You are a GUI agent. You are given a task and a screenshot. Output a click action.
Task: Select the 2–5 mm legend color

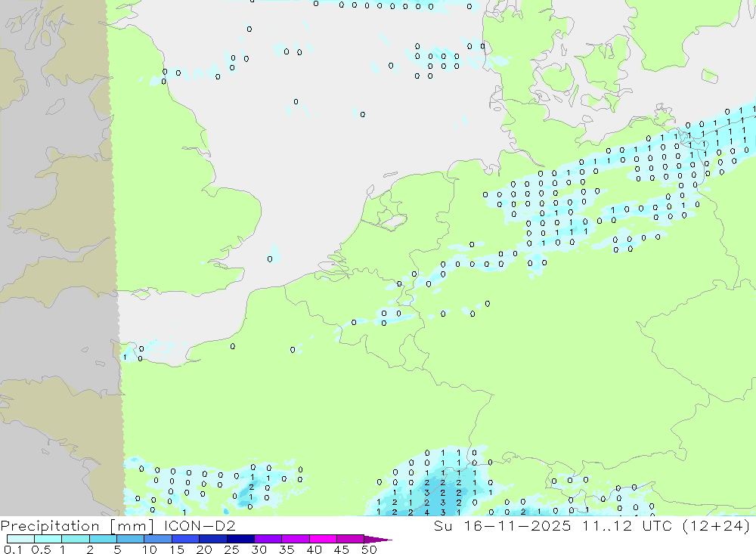(x=103, y=539)
